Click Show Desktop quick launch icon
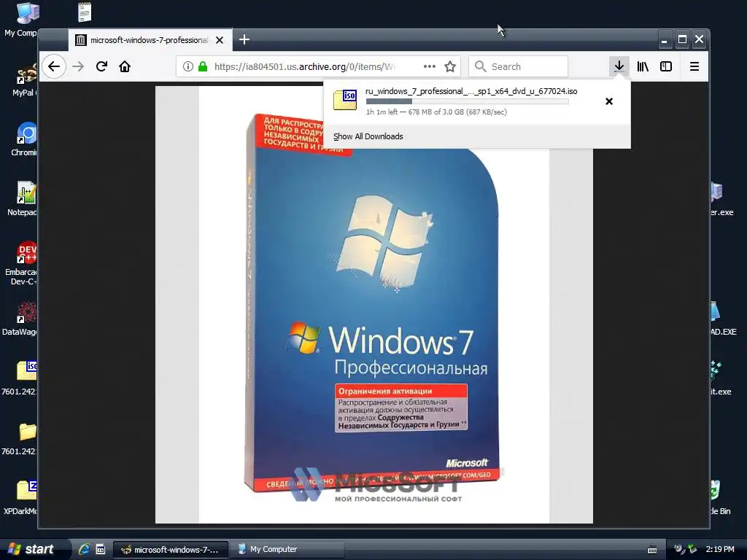This screenshot has width=747, height=560. click(x=101, y=549)
